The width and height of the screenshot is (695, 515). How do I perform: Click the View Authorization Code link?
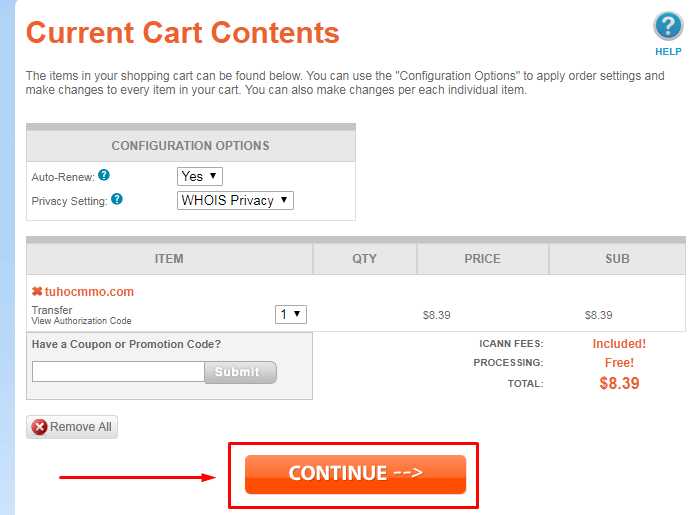click(81, 321)
